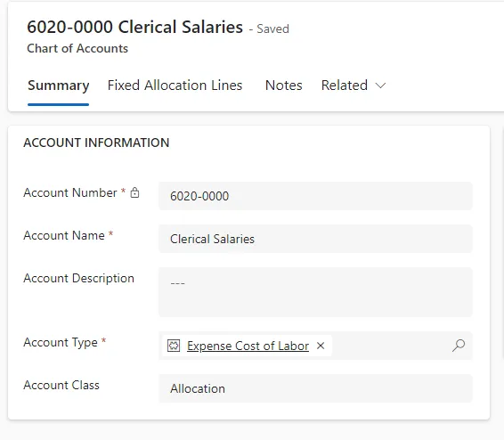
Task: Click the lock icon beside Account Number
Action: 134,192
